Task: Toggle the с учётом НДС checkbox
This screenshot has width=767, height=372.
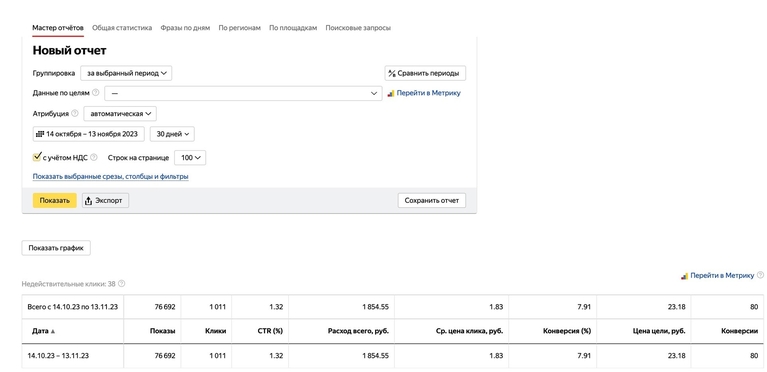Action: [x=37, y=157]
